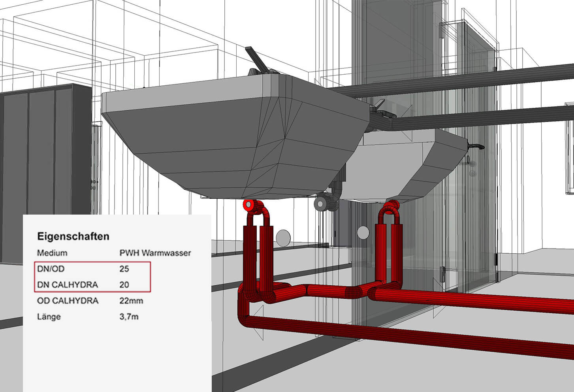This screenshot has height=392, width=574.
Task: Select the DN CALHYDRA property label
Action: (68, 285)
